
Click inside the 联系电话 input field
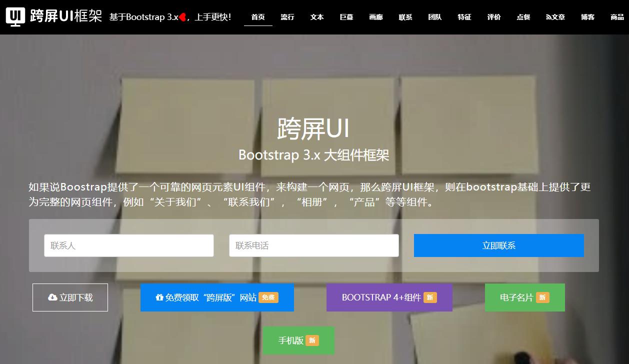pyautogui.click(x=313, y=245)
